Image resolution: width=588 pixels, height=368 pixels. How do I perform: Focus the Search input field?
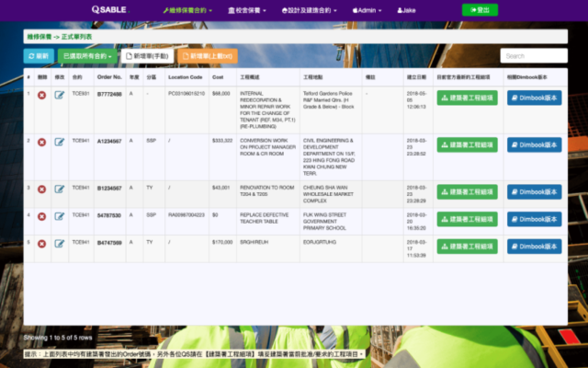[x=534, y=56]
